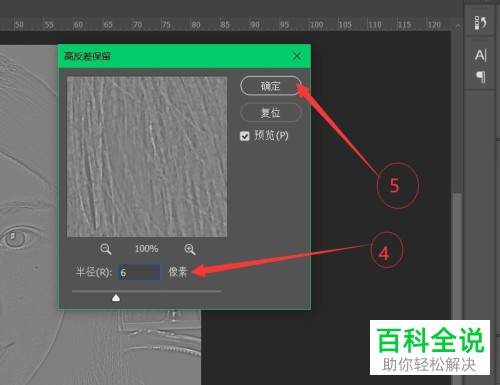
Task: Close the 高反差保留 dialog
Action: 297,56
